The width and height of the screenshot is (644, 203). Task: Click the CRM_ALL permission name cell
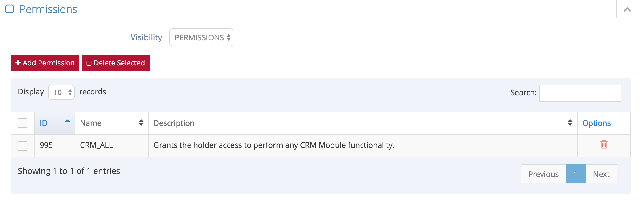(x=96, y=145)
